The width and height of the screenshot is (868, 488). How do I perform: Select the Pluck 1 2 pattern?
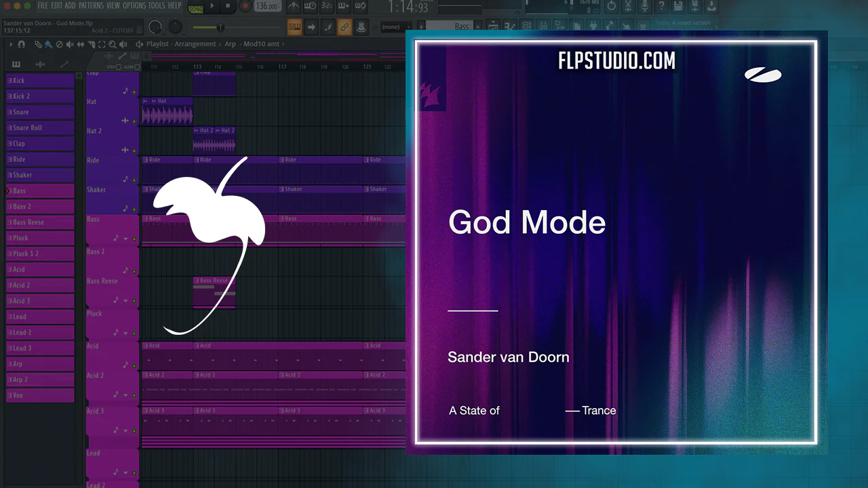pyautogui.click(x=40, y=253)
